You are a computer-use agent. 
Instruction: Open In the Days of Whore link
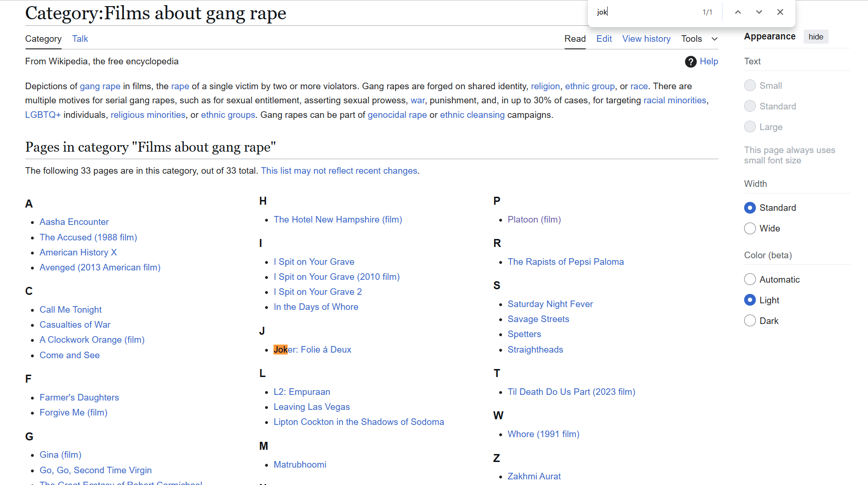coord(316,307)
